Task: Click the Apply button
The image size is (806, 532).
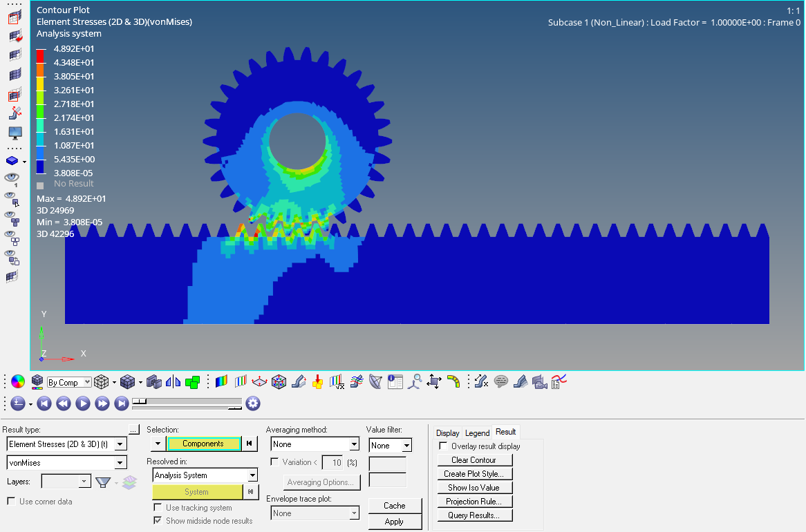Action: (394, 522)
